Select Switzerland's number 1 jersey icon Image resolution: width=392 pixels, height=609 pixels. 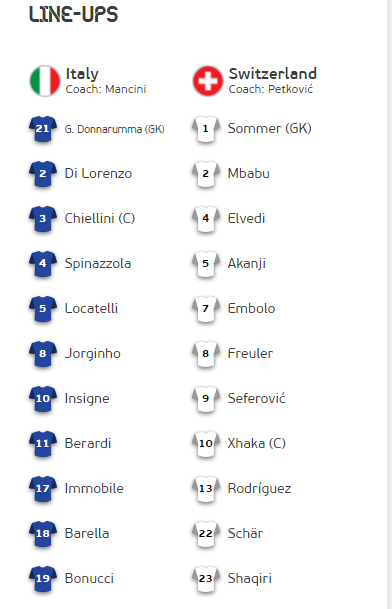pos(206,129)
